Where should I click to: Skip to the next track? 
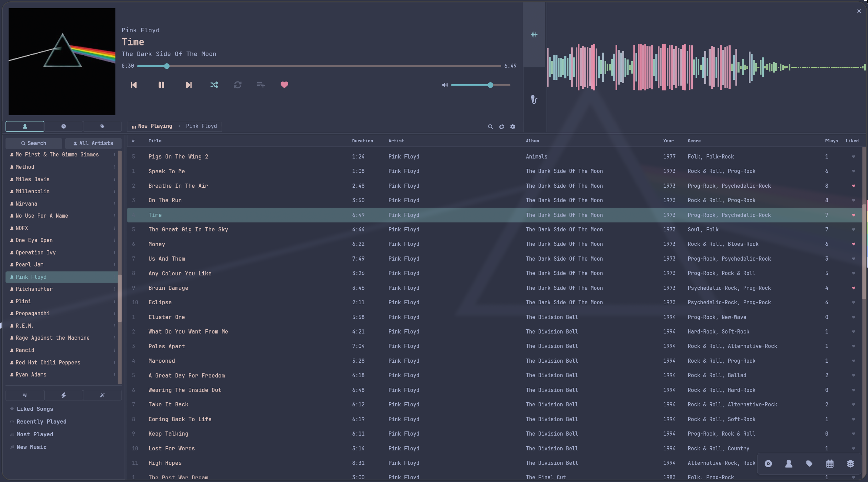click(189, 85)
